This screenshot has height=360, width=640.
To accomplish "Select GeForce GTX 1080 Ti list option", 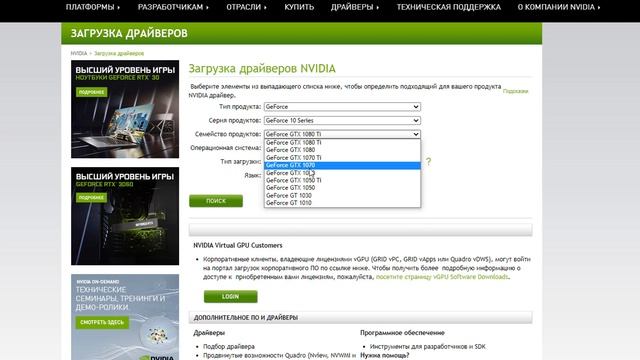I will pyautogui.click(x=342, y=142).
